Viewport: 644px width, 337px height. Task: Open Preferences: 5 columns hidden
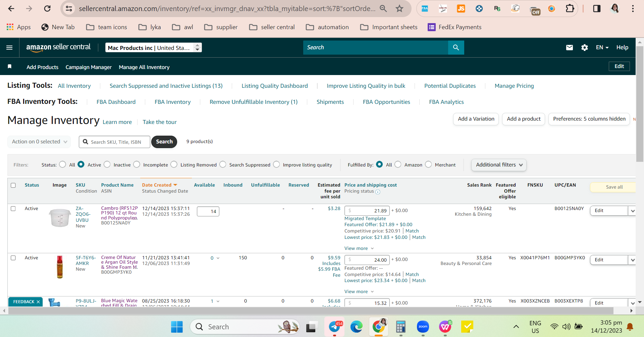tap(589, 119)
